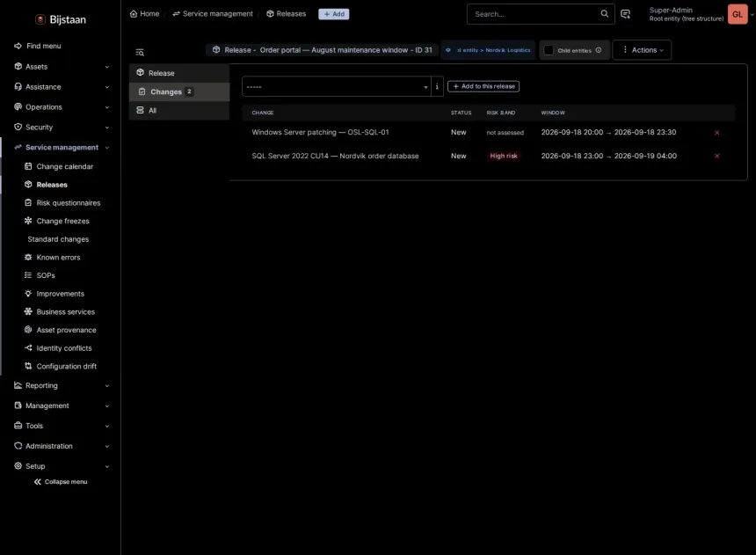The width and height of the screenshot is (756, 555).
Task: Open Releases in the sidebar
Action: pyautogui.click(x=52, y=185)
